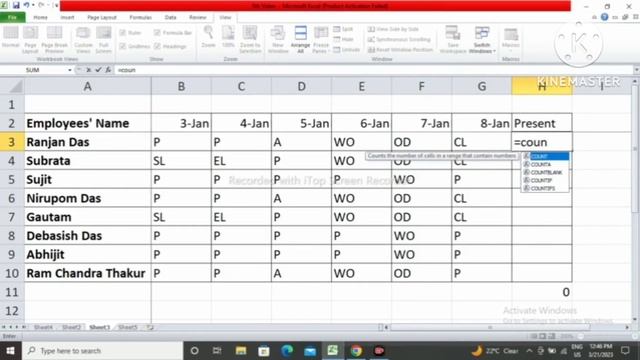Image resolution: width=640 pixels, height=360 pixels.
Task: Click Reset Window Position
Action: pyautogui.click(x=400, y=49)
